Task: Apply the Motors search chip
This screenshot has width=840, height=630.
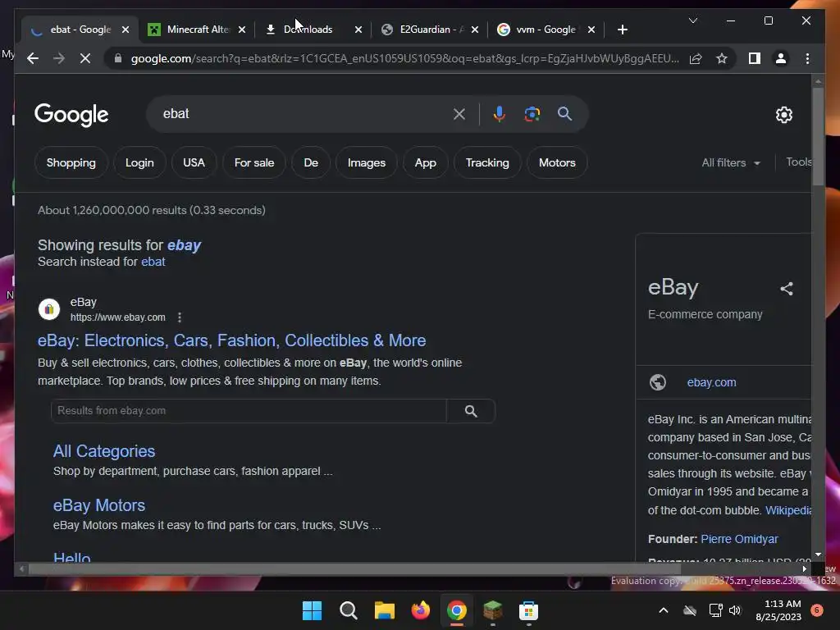Action: (557, 163)
